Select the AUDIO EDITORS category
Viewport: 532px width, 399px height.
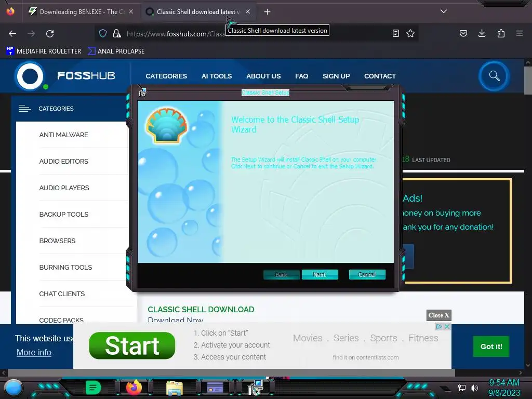[x=64, y=161]
